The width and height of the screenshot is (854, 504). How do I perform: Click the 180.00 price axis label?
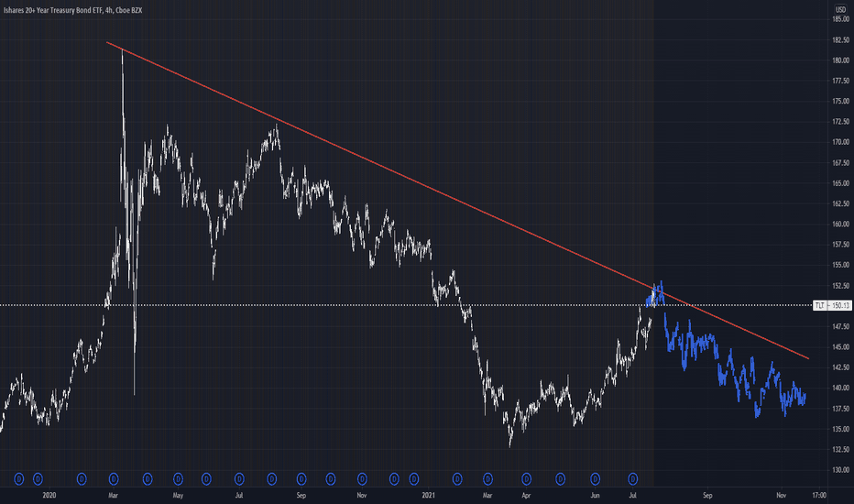tap(840, 60)
